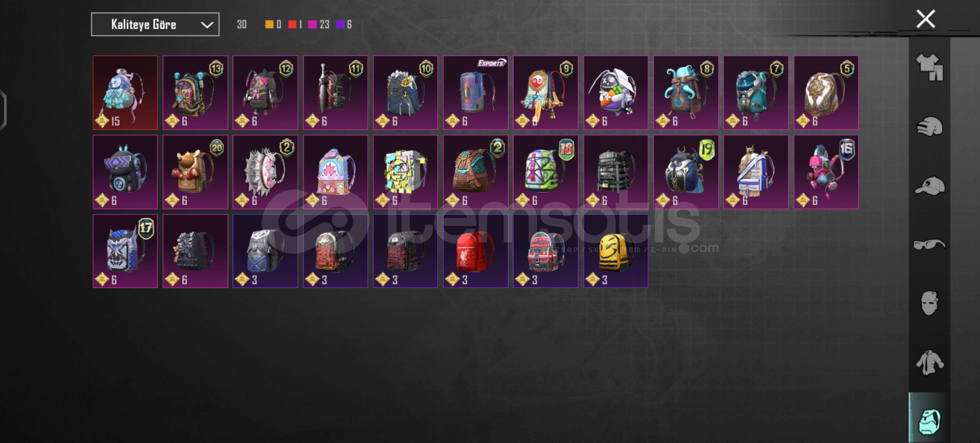Image resolution: width=980 pixels, height=443 pixels.
Task: Choose the teddy bear backpack with badge 20
Action: (195, 172)
